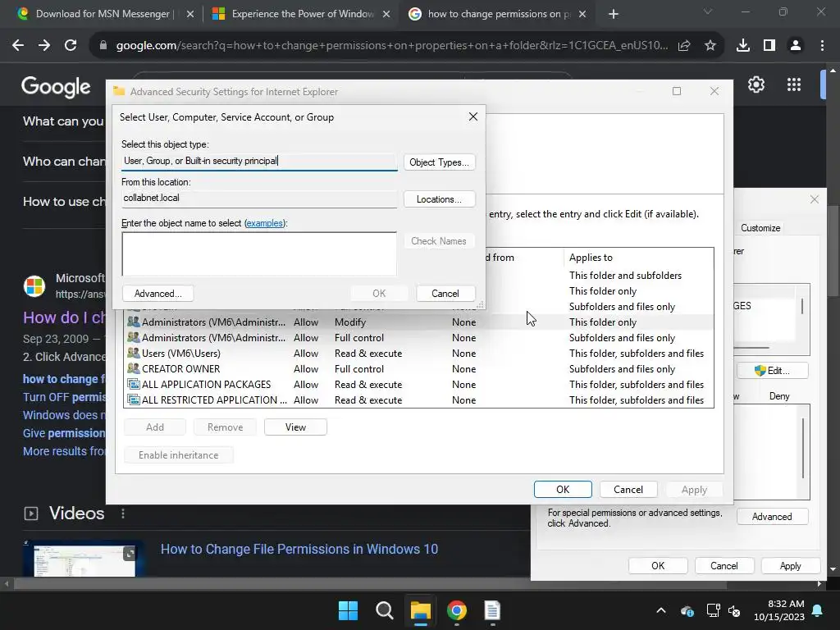
Task: Click the Object Types... button
Action: tap(440, 162)
